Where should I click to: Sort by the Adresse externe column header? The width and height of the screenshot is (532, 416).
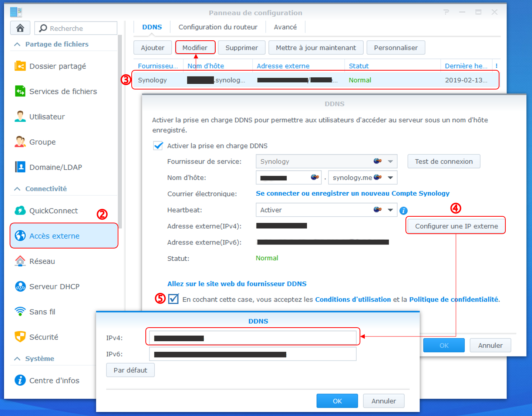click(x=298, y=66)
